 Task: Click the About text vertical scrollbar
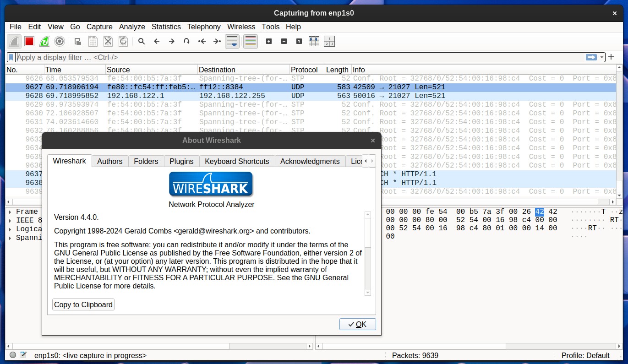[367, 254]
